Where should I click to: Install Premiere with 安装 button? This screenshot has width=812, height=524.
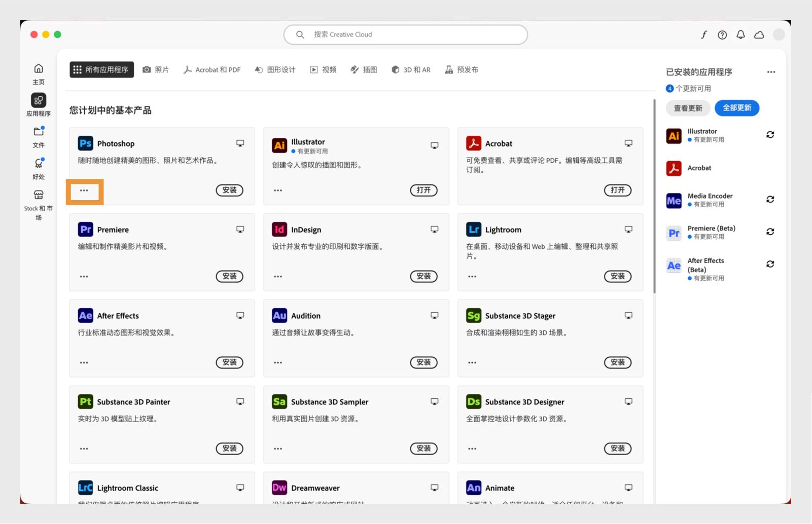[x=230, y=276]
